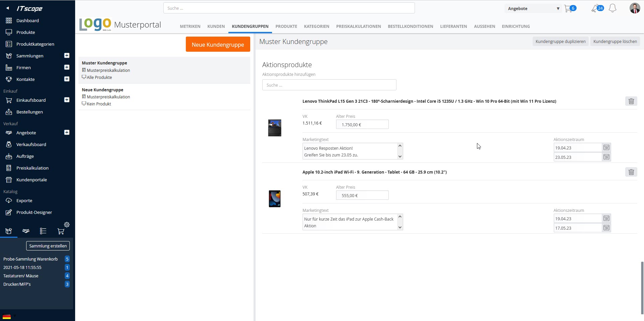Switch to cart tab icon at sidebar bottom
The width and height of the screenshot is (644, 321).
61,231
